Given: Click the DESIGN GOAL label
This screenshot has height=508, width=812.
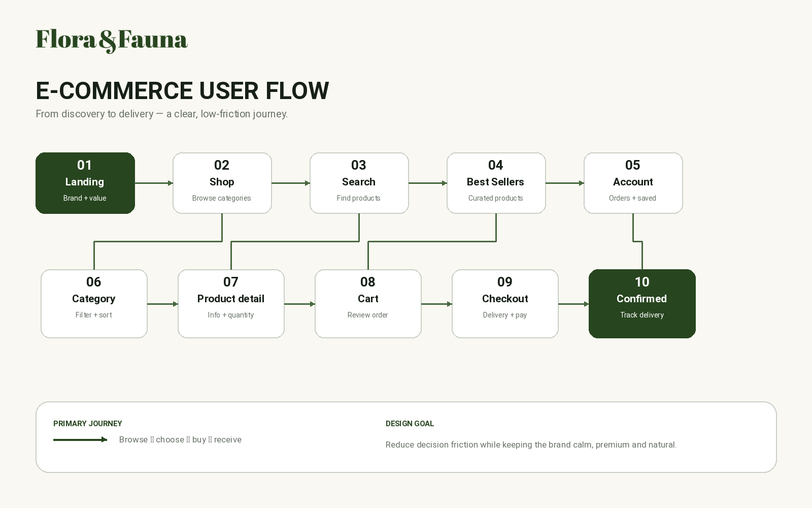Looking at the screenshot, I should 410,424.
